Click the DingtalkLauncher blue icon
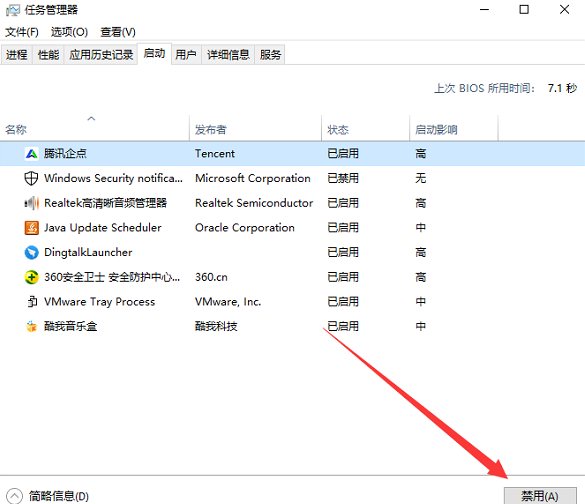Viewport: 585px width, 504px height. pyautogui.click(x=31, y=253)
